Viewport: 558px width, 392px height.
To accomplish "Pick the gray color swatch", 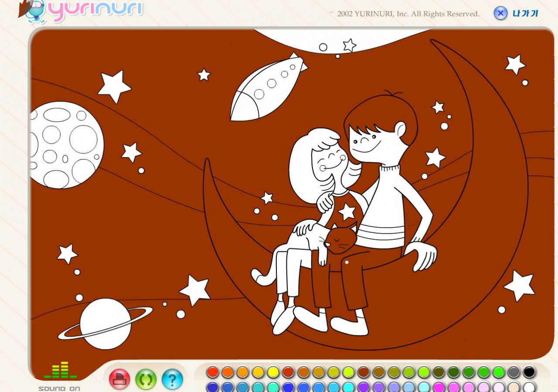I will click(514, 372).
